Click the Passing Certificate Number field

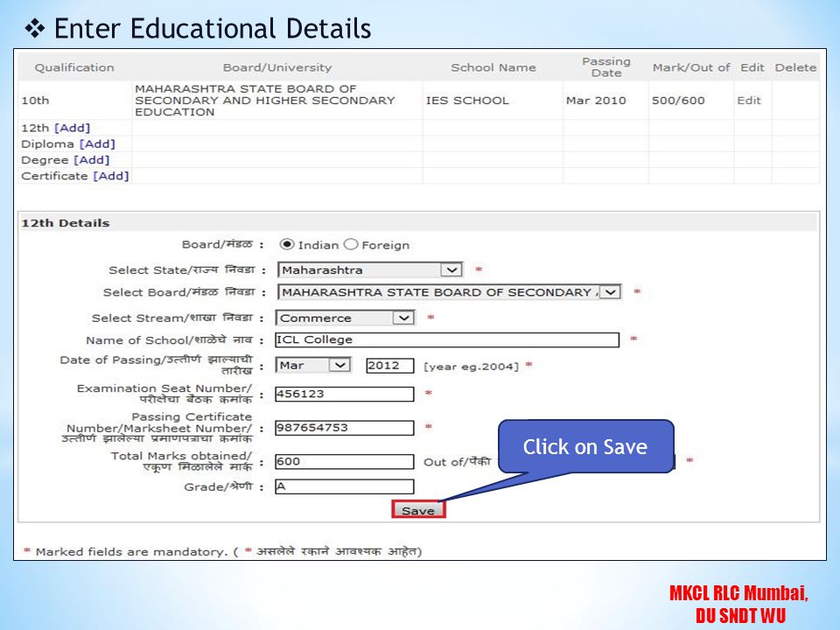tap(345, 428)
